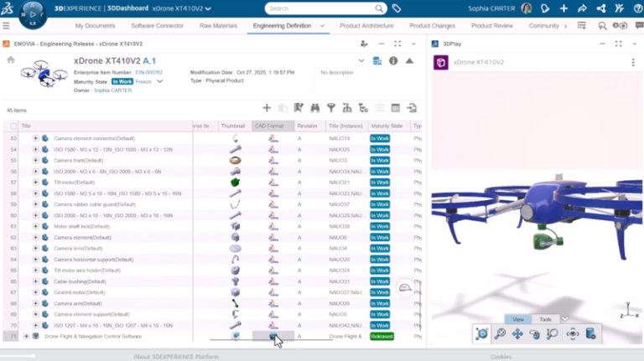Viewport: 644px width, 361px height.
Task: Open the add (plus) menu in top bar
Action: pos(563,8)
